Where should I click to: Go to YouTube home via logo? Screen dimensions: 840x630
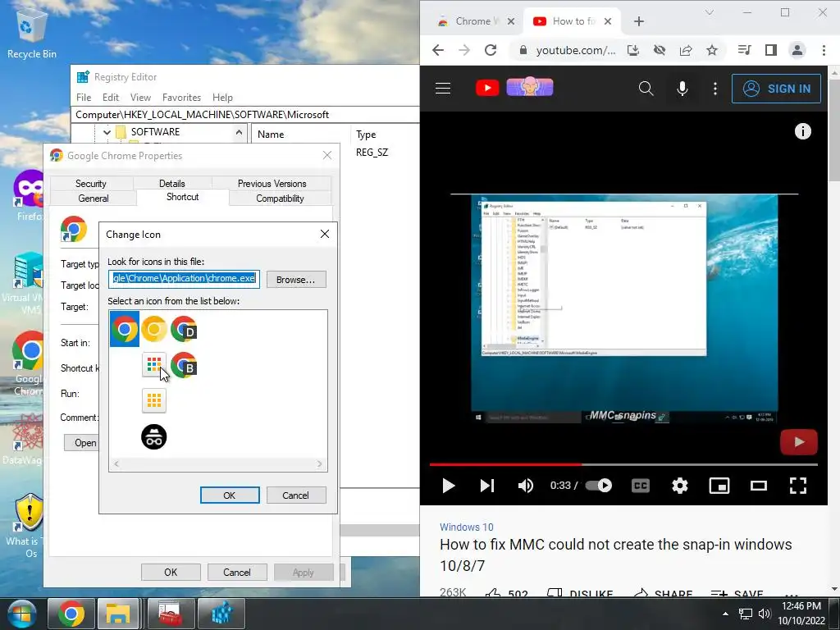click(x=487, y=88)
